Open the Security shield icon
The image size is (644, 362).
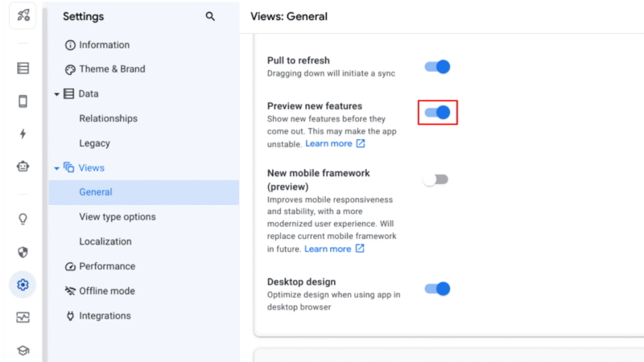(x=23, y=252)
